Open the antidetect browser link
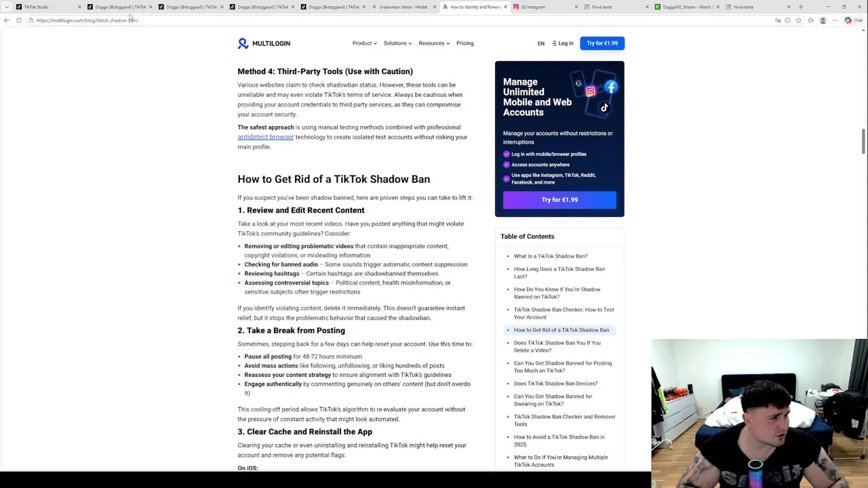 point(266,137)
